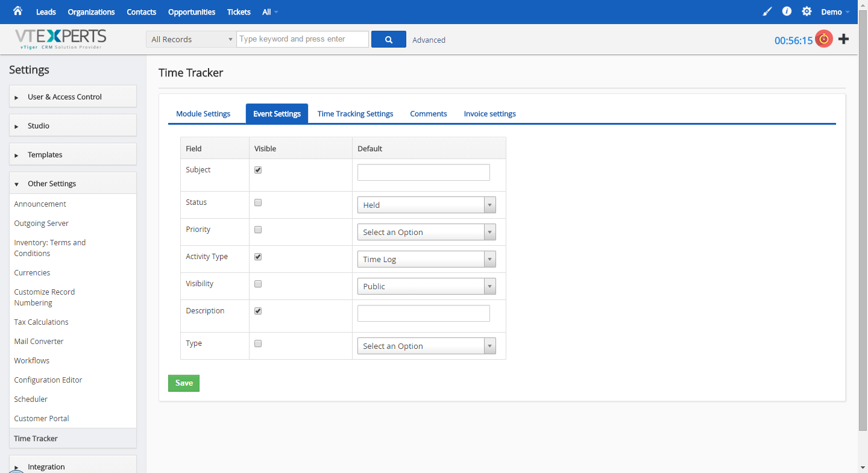Enable Status visible checkbox
Viewport: 868px width, 473px height.
258,202
